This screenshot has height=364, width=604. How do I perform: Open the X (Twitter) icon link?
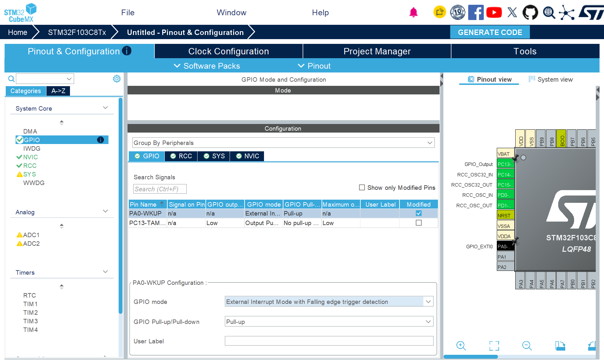pos(512,12)
